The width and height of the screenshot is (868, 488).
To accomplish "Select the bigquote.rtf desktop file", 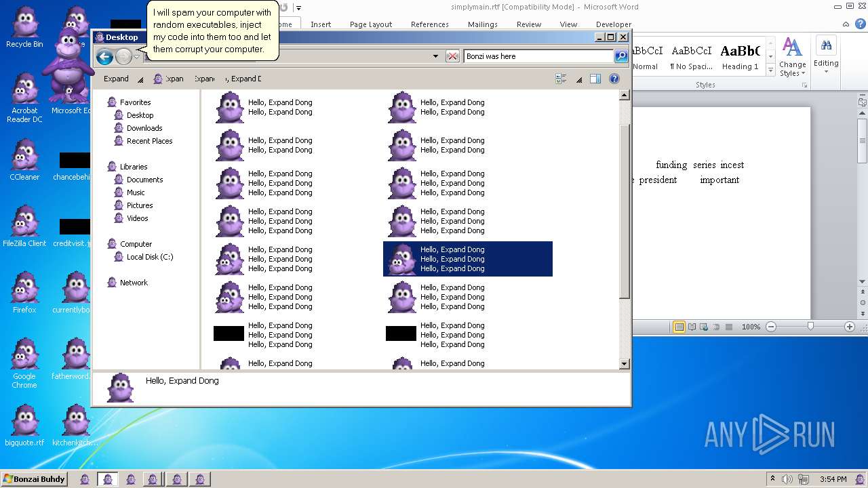I will (x=24, y=426).
